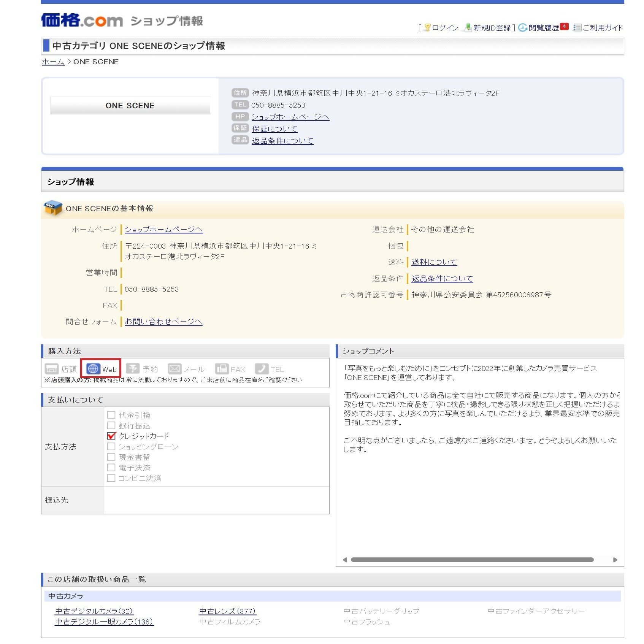
Task: Open the ご利用ガイド link
Action: [603, 28]
